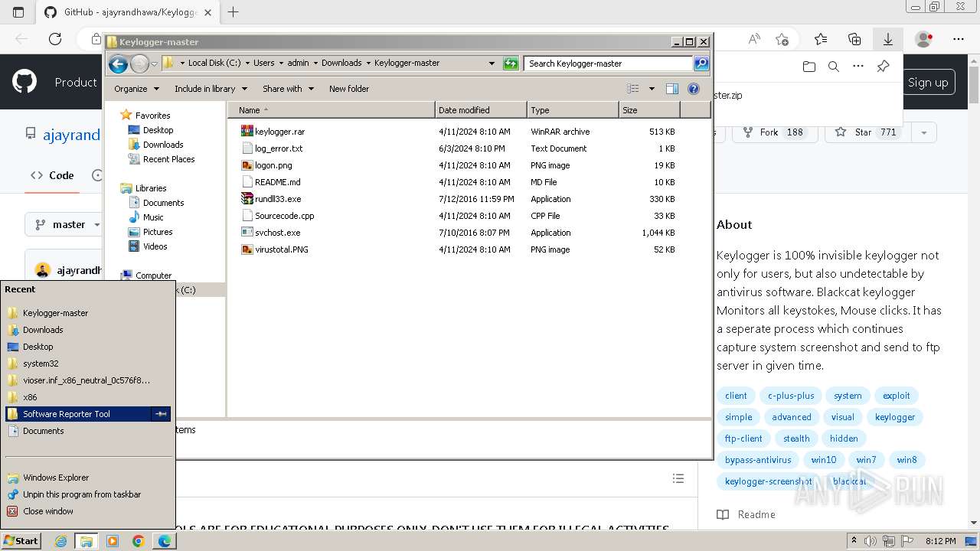Sort by Type column header

(x=573, y=110)
